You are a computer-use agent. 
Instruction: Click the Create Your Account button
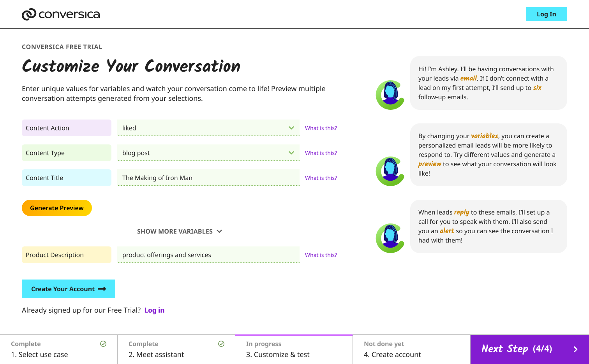click(69, 289)
